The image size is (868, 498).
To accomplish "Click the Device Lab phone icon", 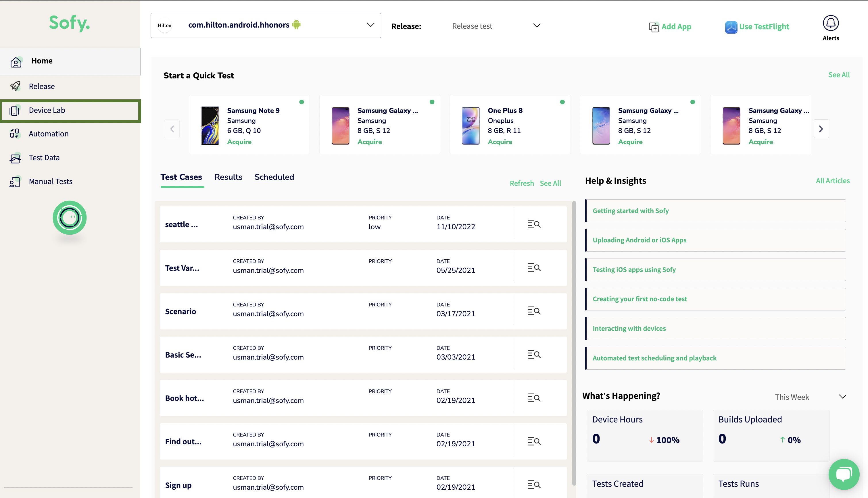I will 15,111.
